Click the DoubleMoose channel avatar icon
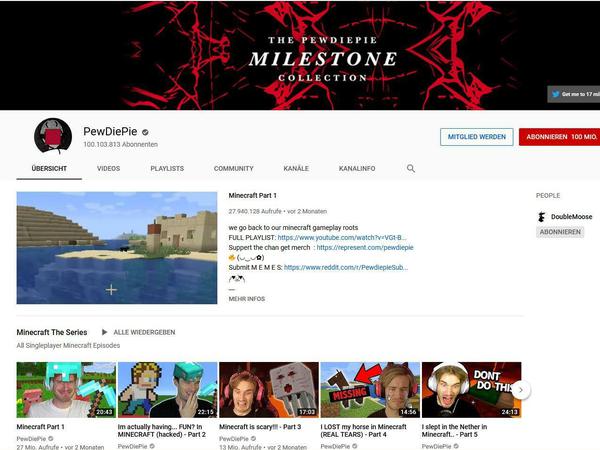 point(541,217)
